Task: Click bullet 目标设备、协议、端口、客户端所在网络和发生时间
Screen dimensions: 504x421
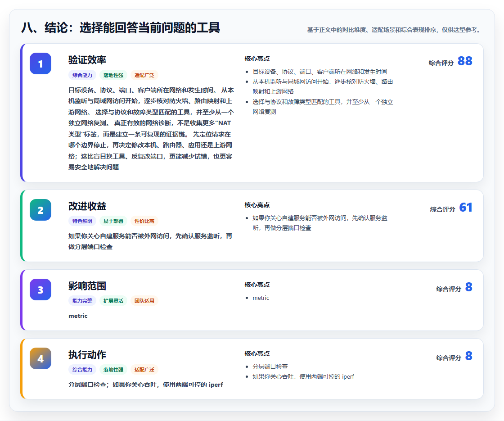Action: 320,72
